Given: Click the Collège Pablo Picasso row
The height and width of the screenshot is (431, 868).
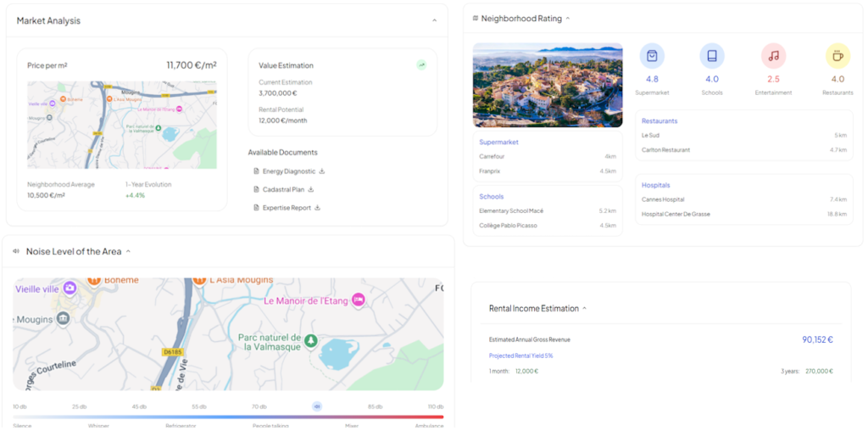Looking at the screenshot, I should (548, 226).
